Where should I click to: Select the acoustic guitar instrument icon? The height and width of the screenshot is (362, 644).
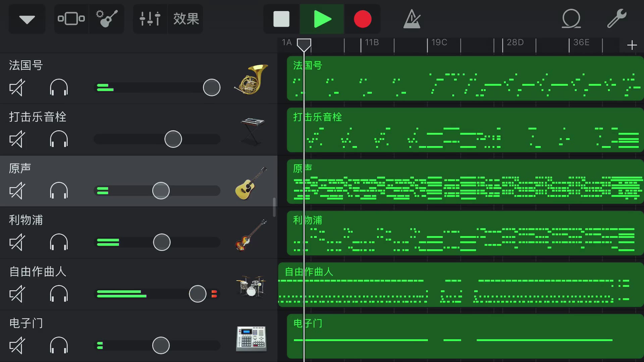pyautogui.click(x=251, y=183)
